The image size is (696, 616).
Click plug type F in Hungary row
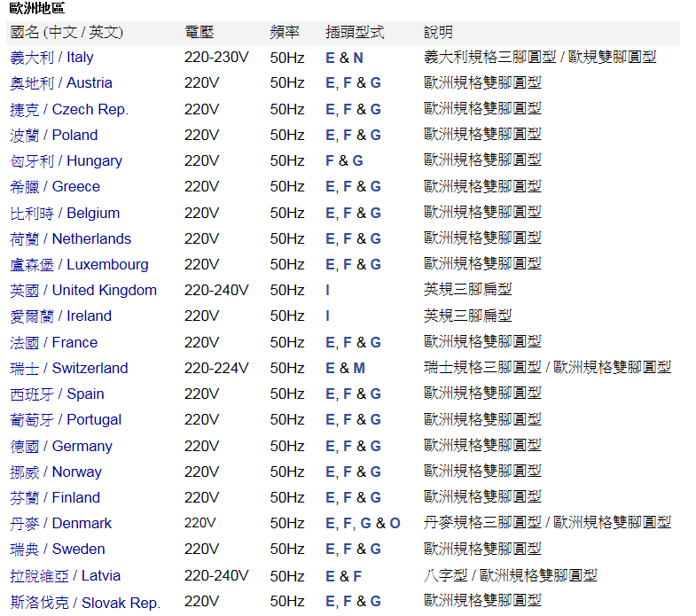point(329,160)
